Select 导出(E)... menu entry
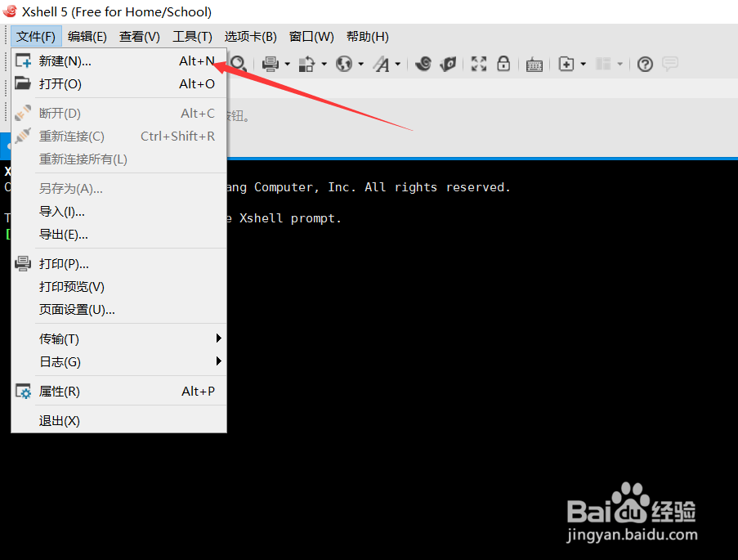738x560 pixels. coord(119,235)
